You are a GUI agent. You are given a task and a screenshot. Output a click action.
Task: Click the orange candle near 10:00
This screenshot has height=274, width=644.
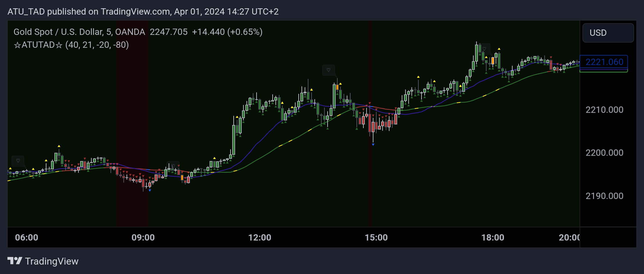[x=182, y=178]
